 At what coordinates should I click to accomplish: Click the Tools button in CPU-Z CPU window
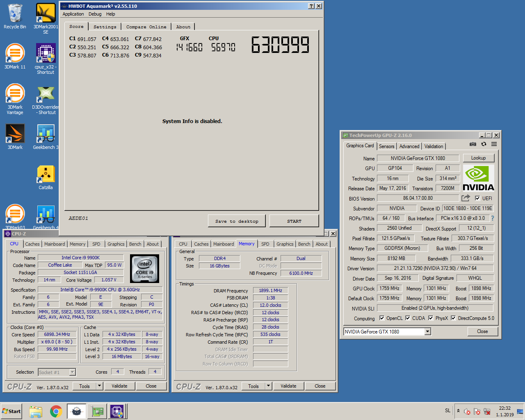click(x=84, y=386)
